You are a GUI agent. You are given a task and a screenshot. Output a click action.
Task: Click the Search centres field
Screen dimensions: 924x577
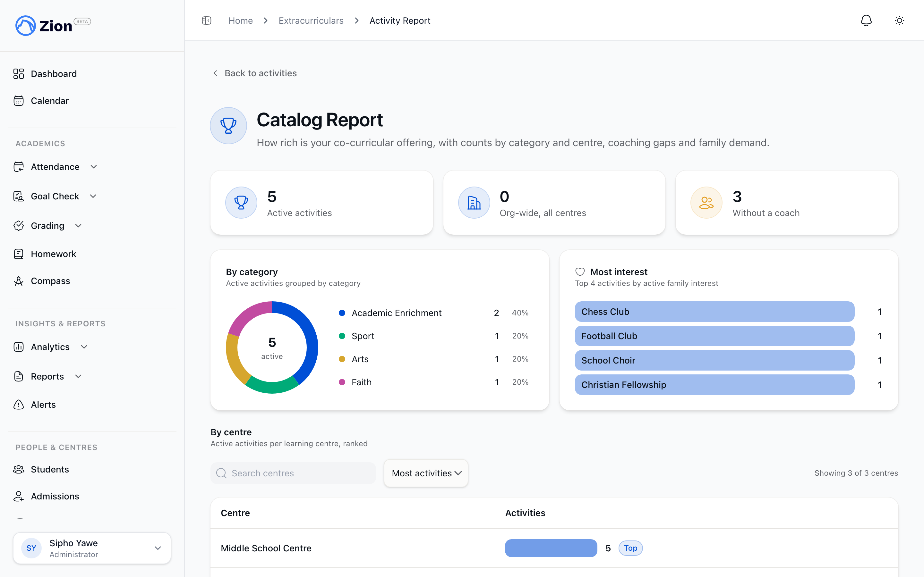point(293,473)
